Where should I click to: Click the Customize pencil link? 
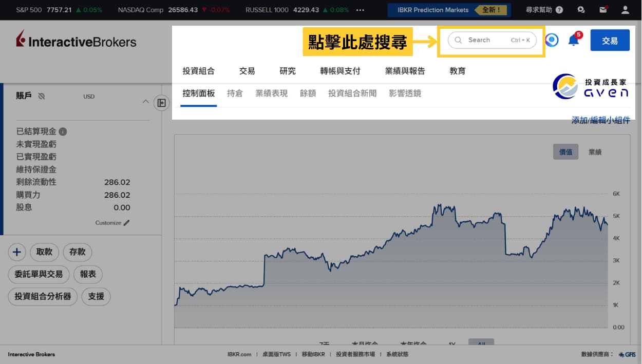(112, 223)
